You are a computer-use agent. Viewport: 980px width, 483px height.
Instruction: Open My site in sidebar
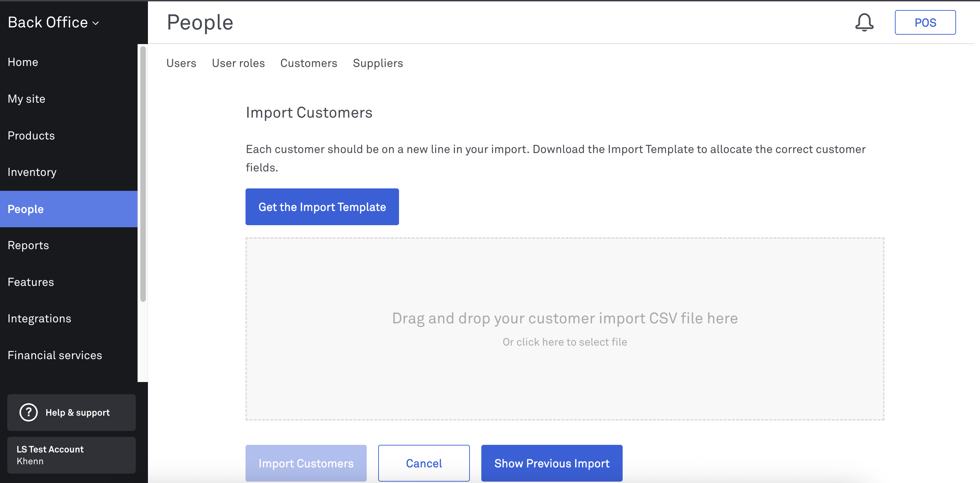coord(68,99)
